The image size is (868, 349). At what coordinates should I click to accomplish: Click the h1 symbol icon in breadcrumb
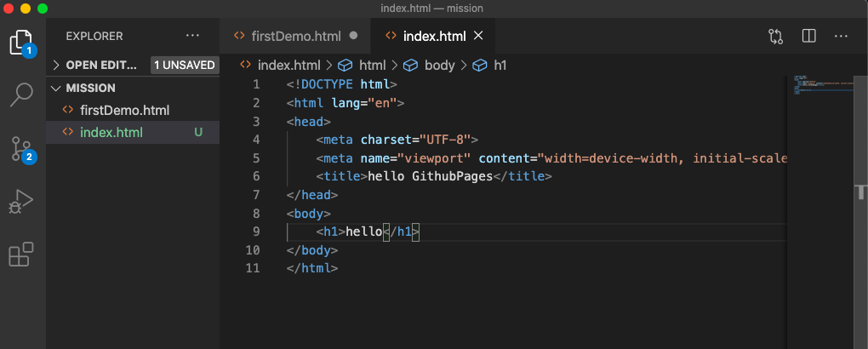click(479, 66)
